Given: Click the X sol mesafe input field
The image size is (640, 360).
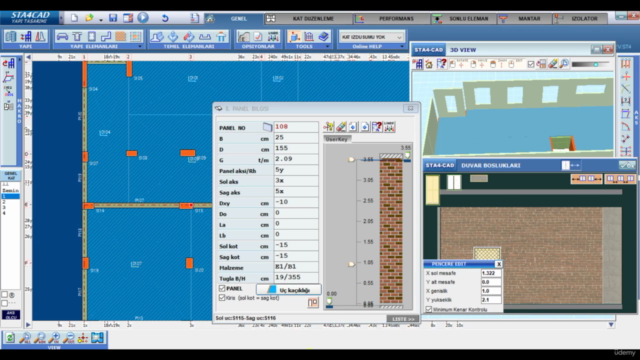Looking at the screenshot, I should pyautogui.click(x=491, y=273).
